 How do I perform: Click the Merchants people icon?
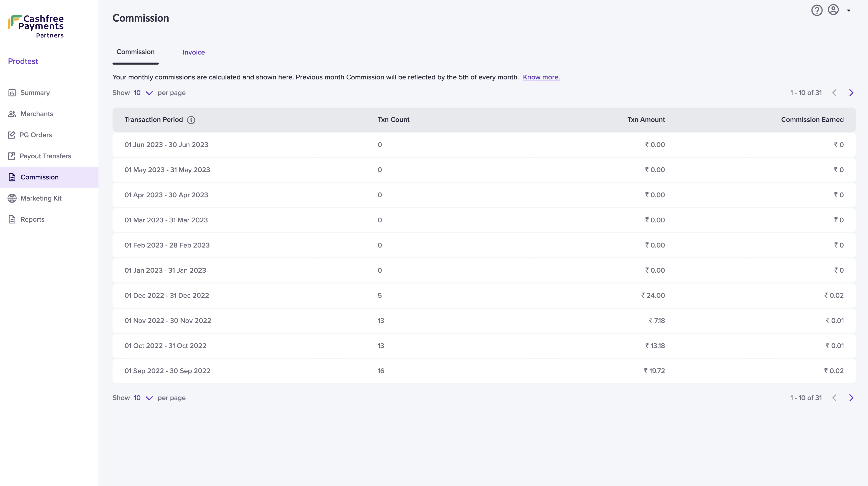(x=12, y=114)
